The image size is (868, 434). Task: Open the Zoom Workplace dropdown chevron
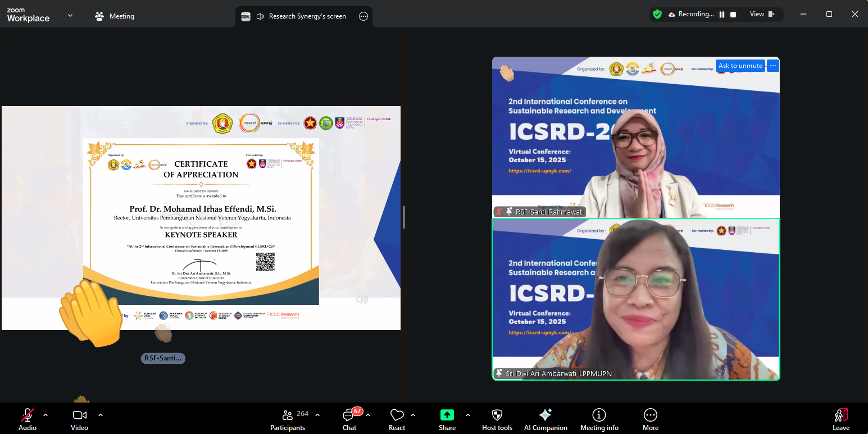70,16
